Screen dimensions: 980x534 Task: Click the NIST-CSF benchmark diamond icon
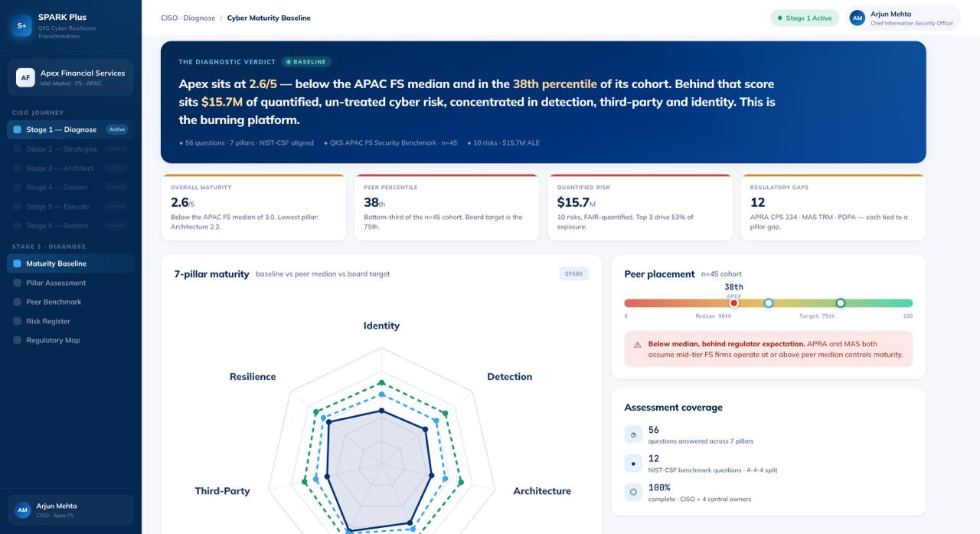coord(633,464)
